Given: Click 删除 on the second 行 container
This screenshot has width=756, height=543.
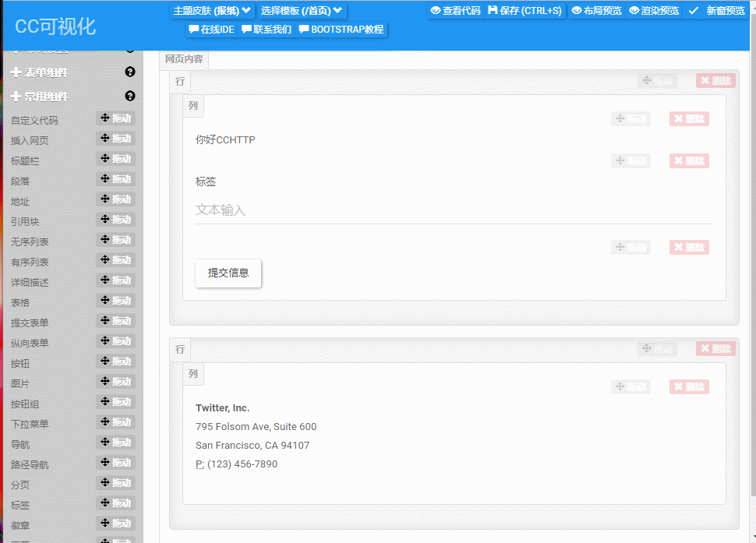Looking at the screenshot, I should click(x=715, y=349).
